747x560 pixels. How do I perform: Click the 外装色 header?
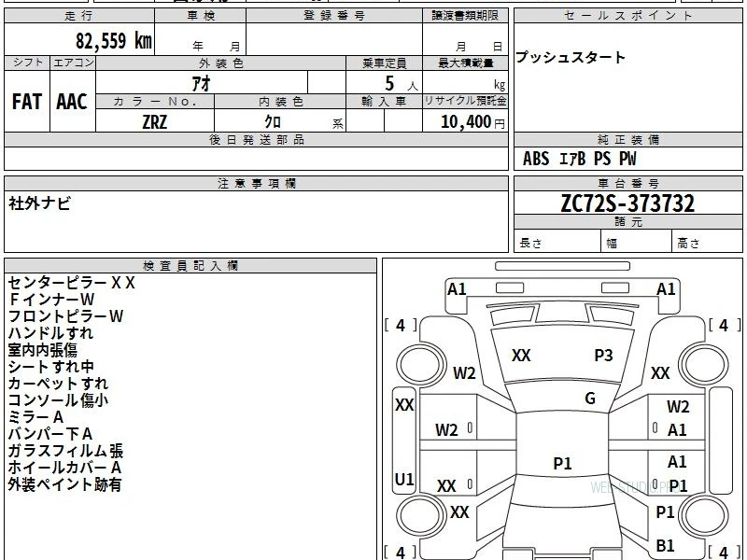point(221,63)
